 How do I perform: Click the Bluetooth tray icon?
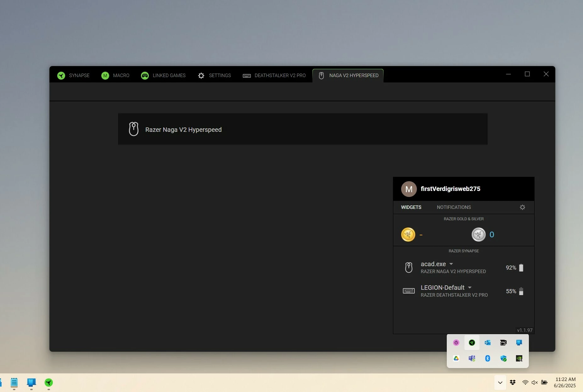pyautogui.click(x=488, y=358)
